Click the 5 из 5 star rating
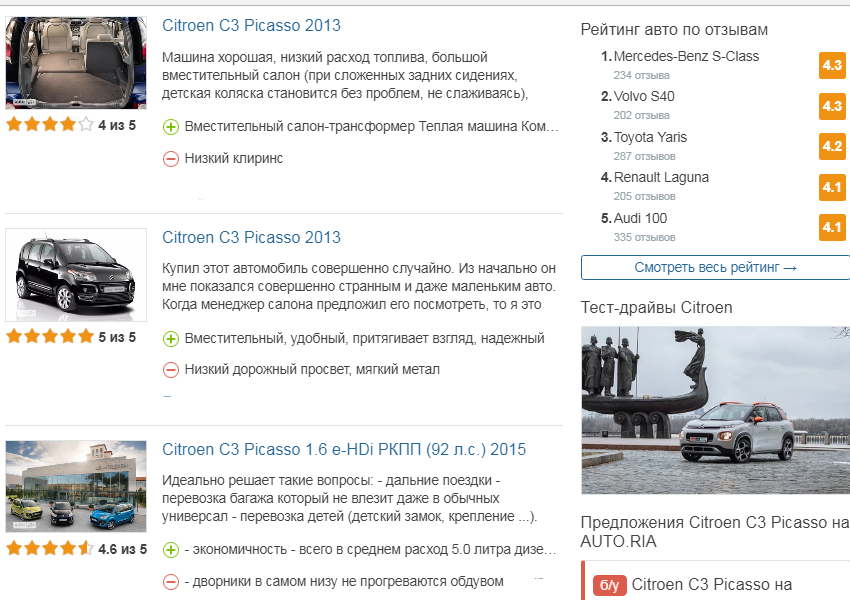This screenshot has width=850, height=600. coord(71,337)
